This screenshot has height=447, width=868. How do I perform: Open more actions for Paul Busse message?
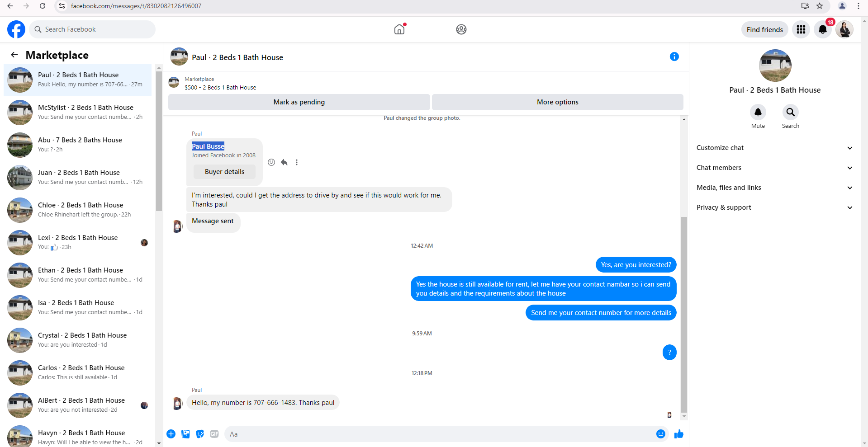point(297,162)
